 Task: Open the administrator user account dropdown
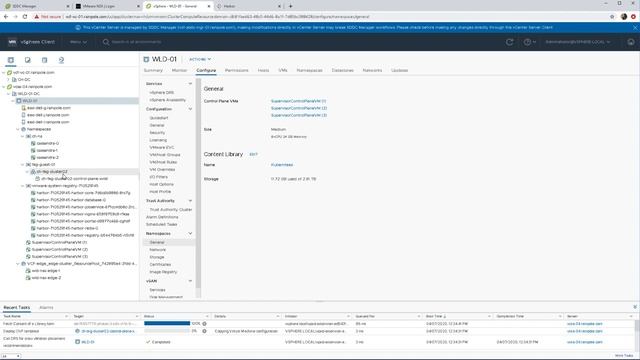tap(578, 42)
